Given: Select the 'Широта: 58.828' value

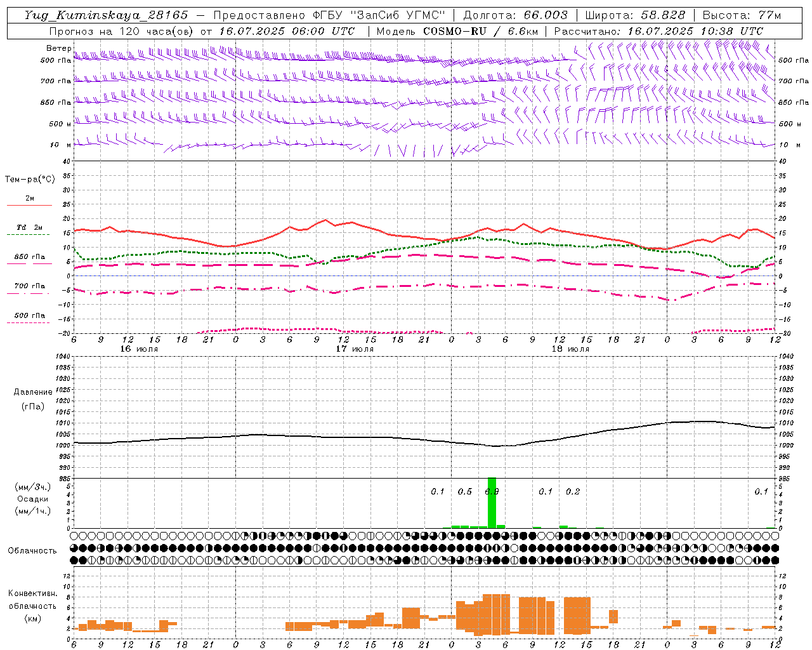Looking at the screenshot, I should point(635,15).
